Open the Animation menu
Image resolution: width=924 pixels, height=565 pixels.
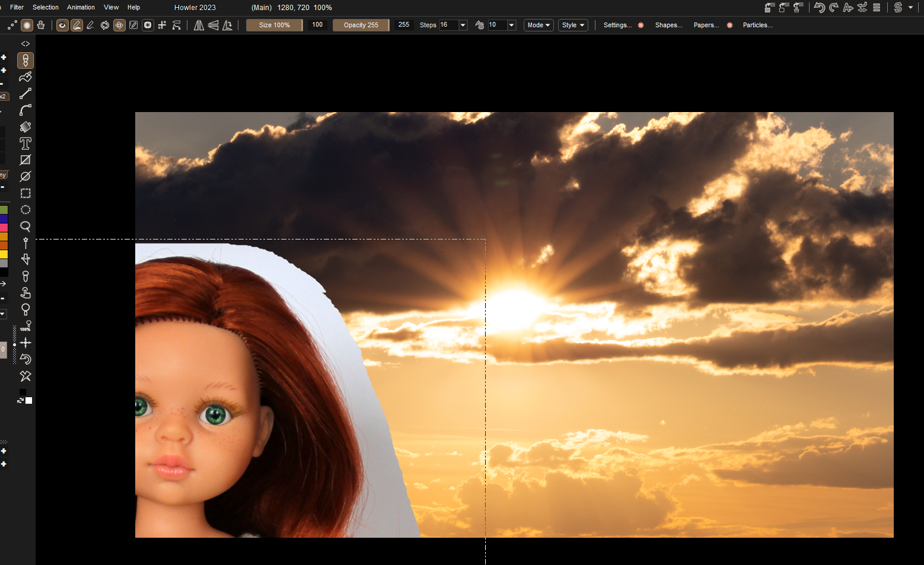coord(81,7)
